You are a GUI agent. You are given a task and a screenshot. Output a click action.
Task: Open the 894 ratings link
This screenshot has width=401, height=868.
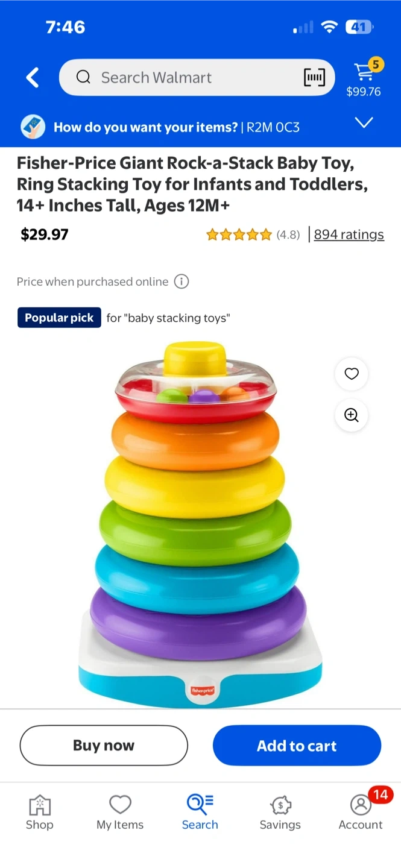pos(349,234)
